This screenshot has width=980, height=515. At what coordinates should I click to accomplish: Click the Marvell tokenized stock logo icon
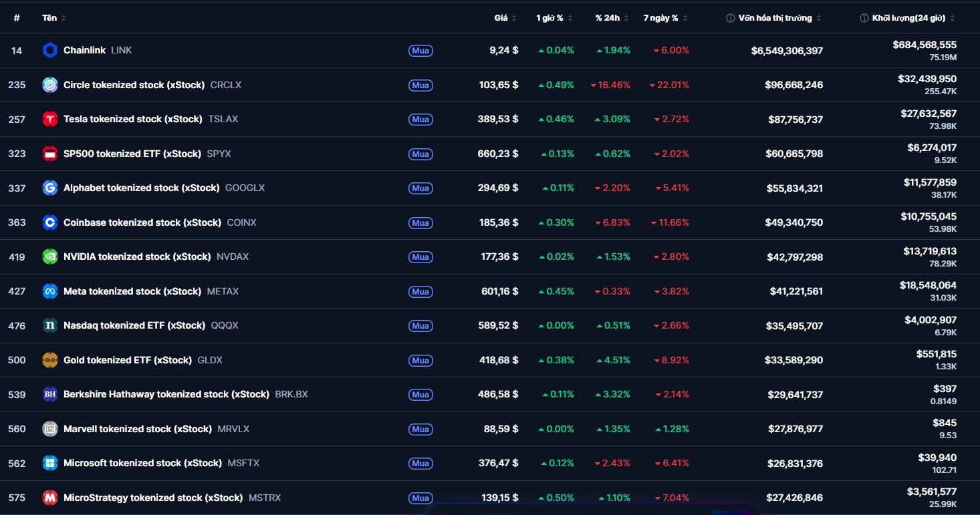[50, 429]
